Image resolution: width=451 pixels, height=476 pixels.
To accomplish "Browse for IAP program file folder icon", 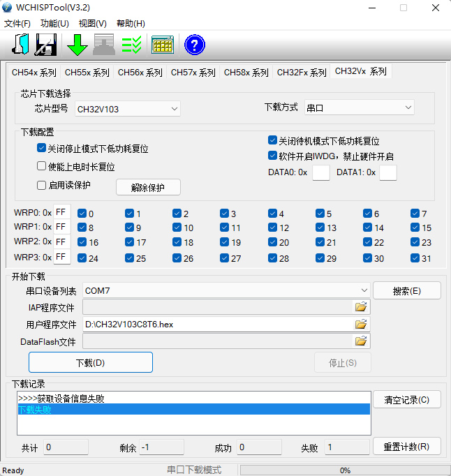I will pos(361,306).
